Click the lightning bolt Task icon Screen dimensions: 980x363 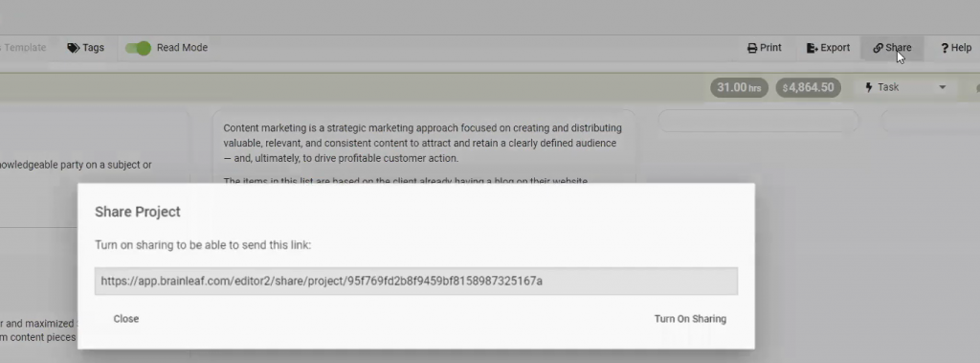(869, 87)
